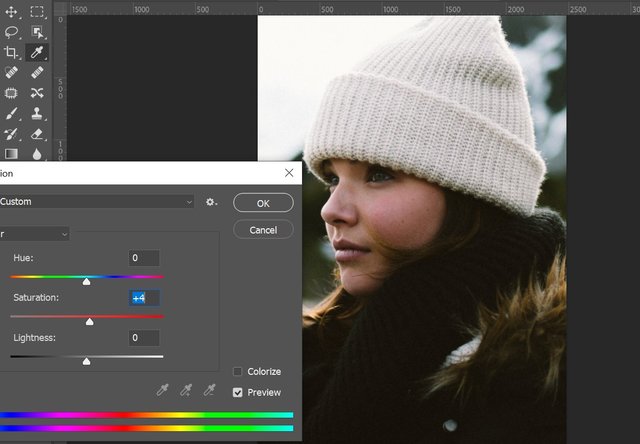
Task: Select the Lasso tool
Action: coord(11,32)
